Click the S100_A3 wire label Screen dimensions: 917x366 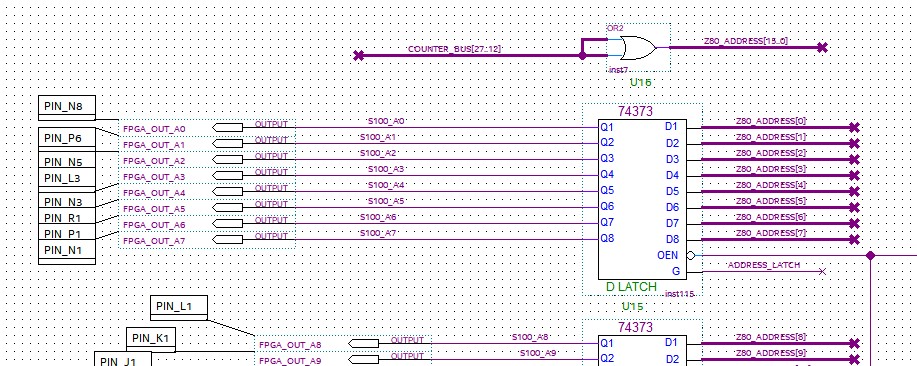(387, 169)
